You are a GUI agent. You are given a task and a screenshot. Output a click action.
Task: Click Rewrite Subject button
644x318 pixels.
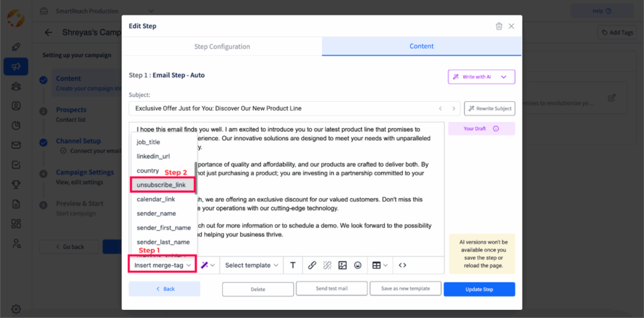tap(490, 109)
